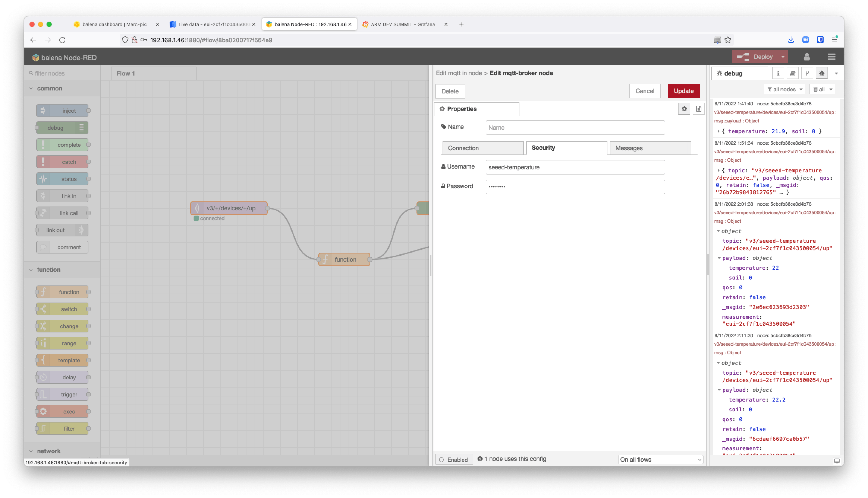The image size is (868, 498).
Task: Expand the common nodes section
Action: [31, 88]
